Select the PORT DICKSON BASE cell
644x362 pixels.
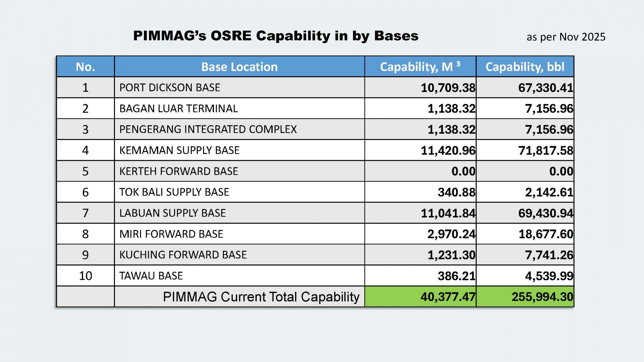click(170, 87)
